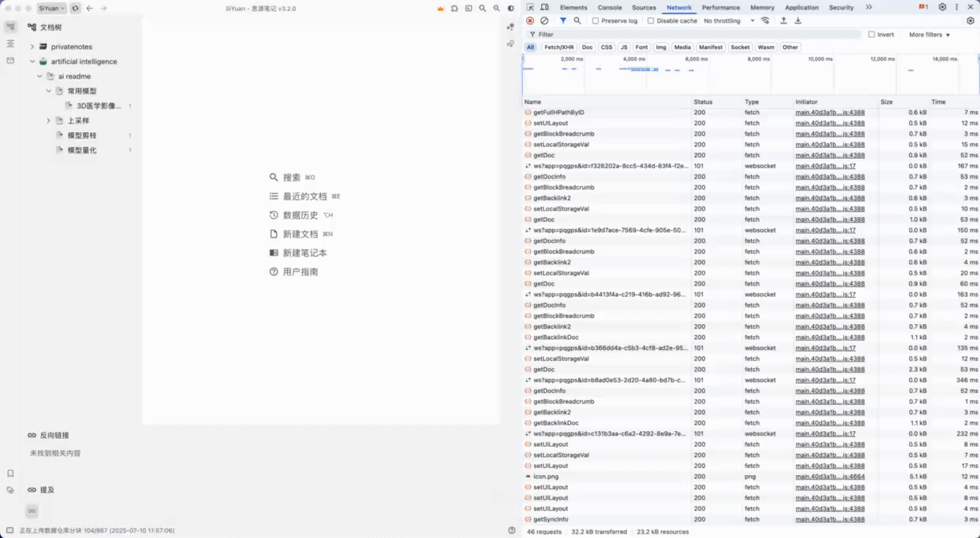The image size is (980, 538).
Task: Toggle the device toolbar icon in DevTools
Action: [x=544, y=6]
